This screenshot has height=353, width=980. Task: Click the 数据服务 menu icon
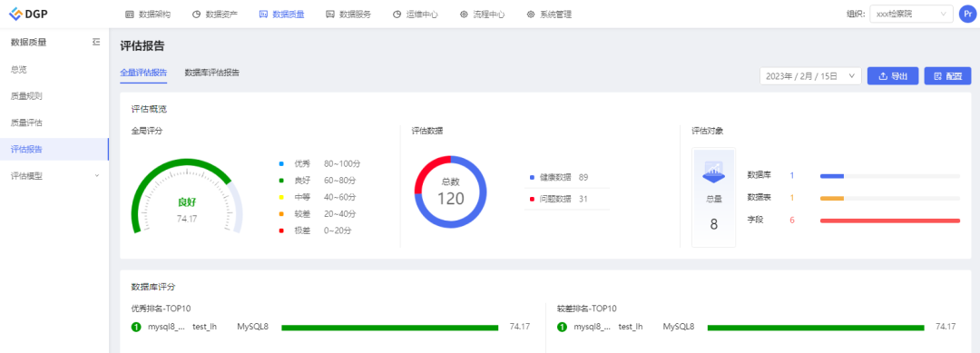click(330, 15)
